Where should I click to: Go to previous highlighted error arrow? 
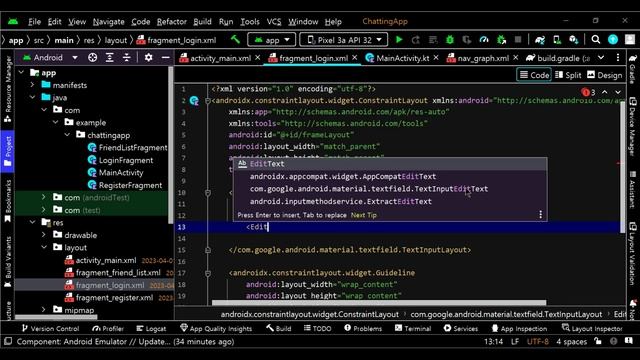click(x=604, y=92)
